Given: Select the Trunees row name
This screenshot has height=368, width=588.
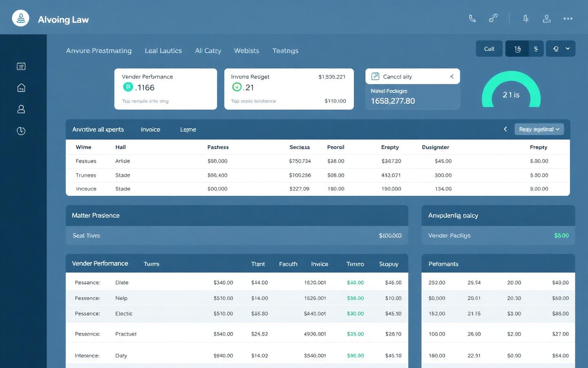Looking at the screenshot, I should tap(86, 175).
